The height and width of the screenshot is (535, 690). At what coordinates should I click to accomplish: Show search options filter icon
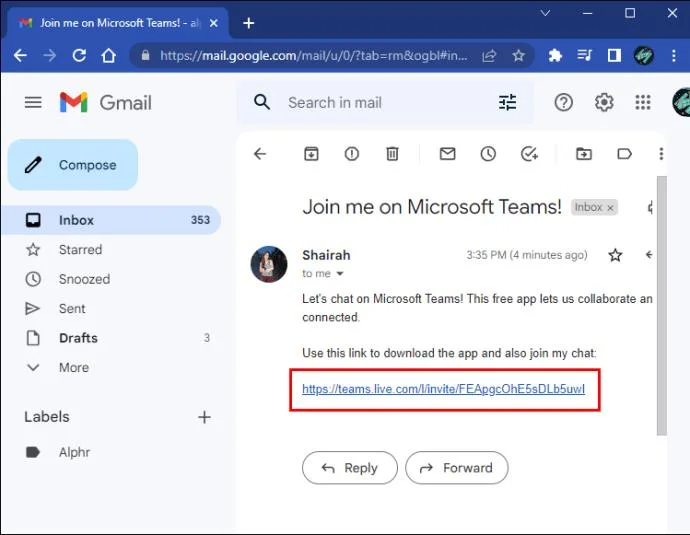click(x=507, y=103)
